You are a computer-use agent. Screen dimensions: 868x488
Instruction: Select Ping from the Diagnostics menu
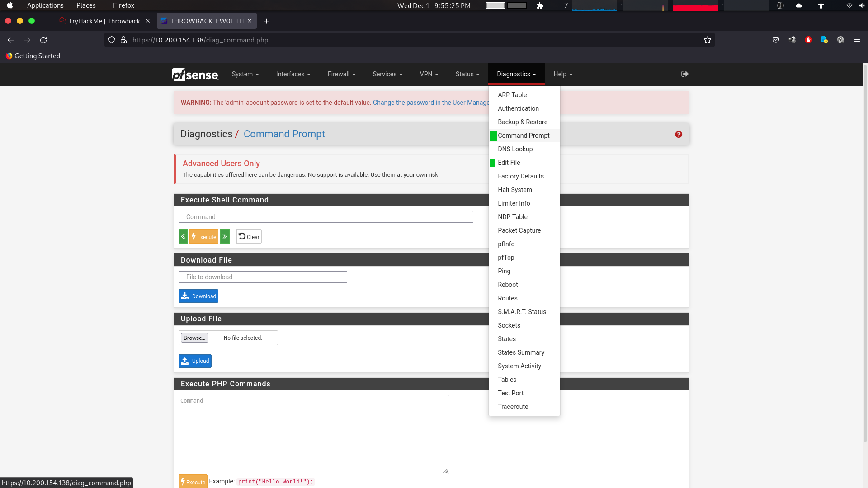tap(504, 271)
